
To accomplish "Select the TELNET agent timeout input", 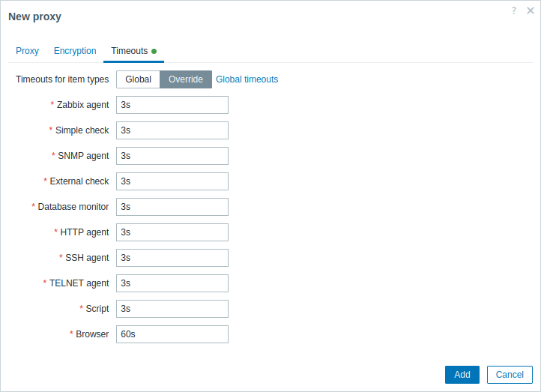I will (x=172, y=283).
